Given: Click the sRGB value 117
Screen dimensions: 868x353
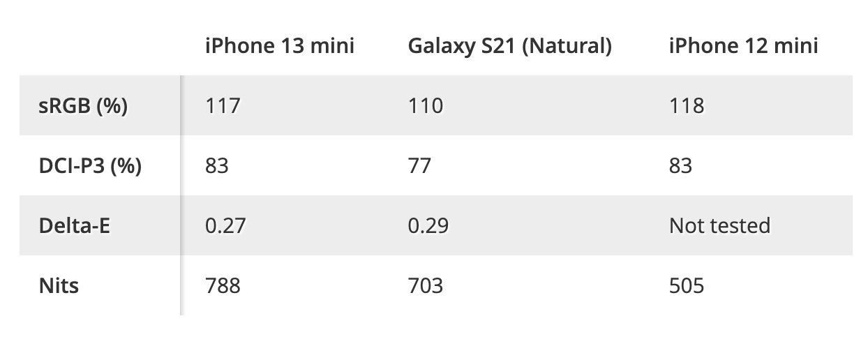Looking at the screenshot, I should click(223, 106).
